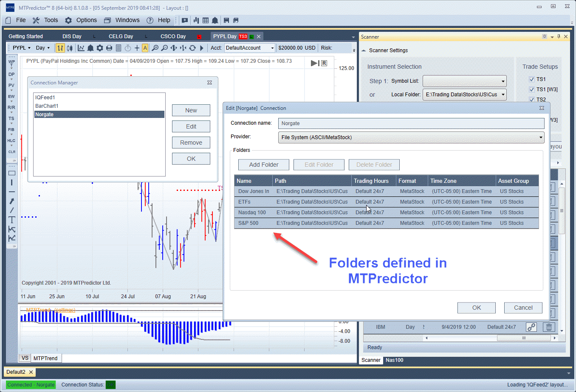Image resolution: width=576 pixels, height=392 pixels.
Task: Click the MTPTrend settings link
Action: (65, 310)
